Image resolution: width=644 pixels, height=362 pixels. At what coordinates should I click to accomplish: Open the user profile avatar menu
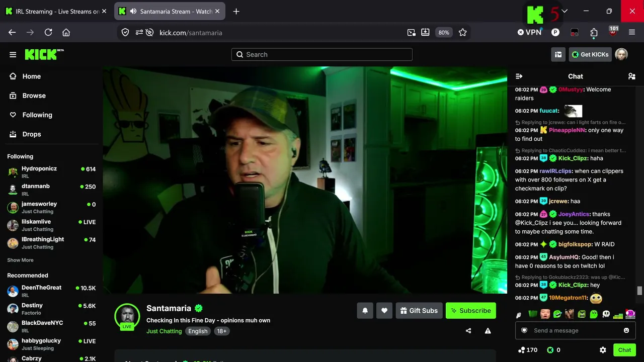621,55
